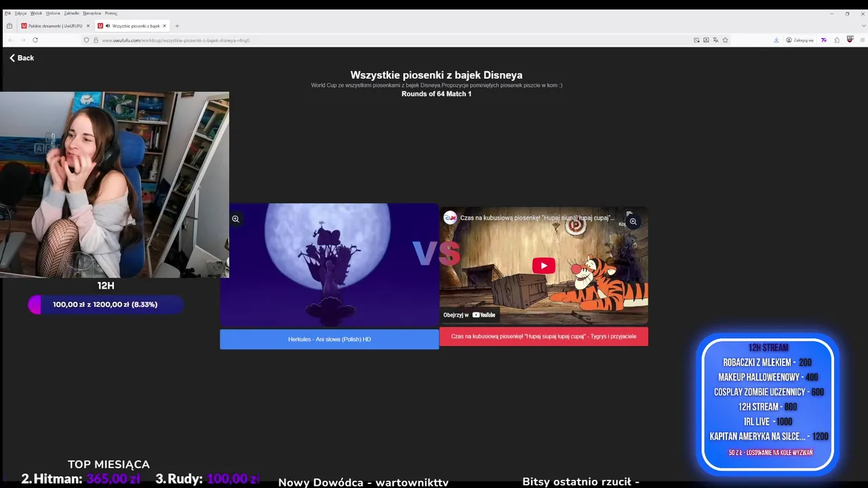Choose Herkules - Ani słowa (Polish) HD
Viewport: 868px width, 488px height.
330,340
